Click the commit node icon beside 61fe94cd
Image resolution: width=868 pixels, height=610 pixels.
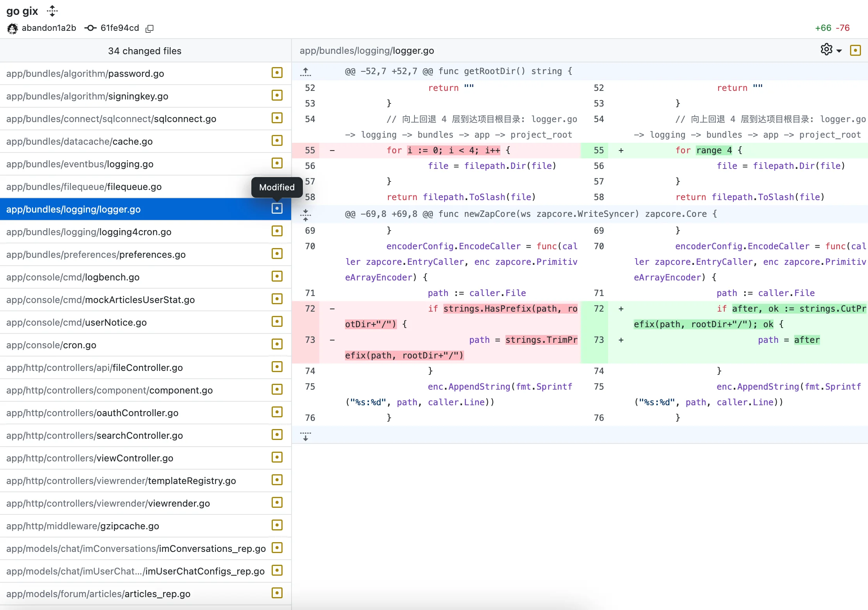tap(91, 28)
